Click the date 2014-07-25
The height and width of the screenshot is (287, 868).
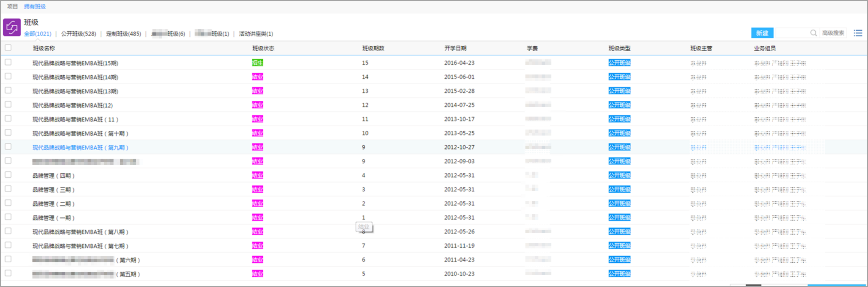[x=459, y=105]
